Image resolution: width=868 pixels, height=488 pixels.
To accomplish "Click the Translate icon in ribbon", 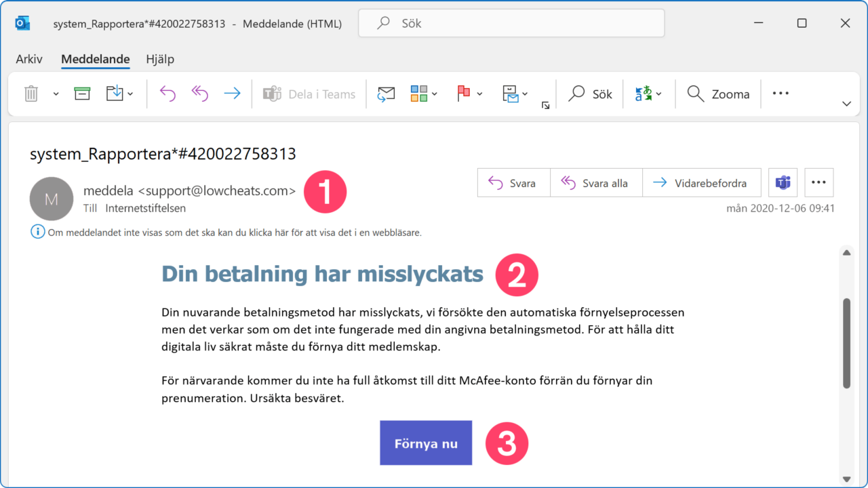I will tap(643, 94).
